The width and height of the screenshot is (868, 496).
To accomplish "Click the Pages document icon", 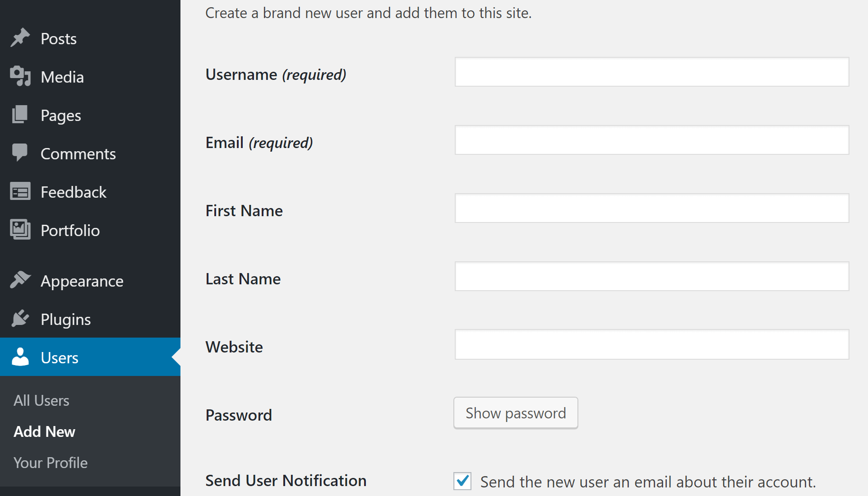I will pyautogui.click(x=20, y=115).
